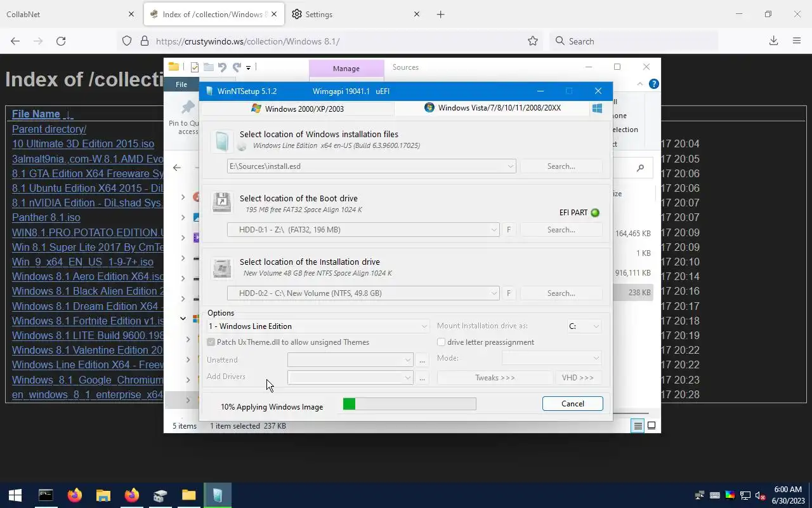812x508 pixels.
Task: Open the Explorer File menu
Action: coord(181,84)
